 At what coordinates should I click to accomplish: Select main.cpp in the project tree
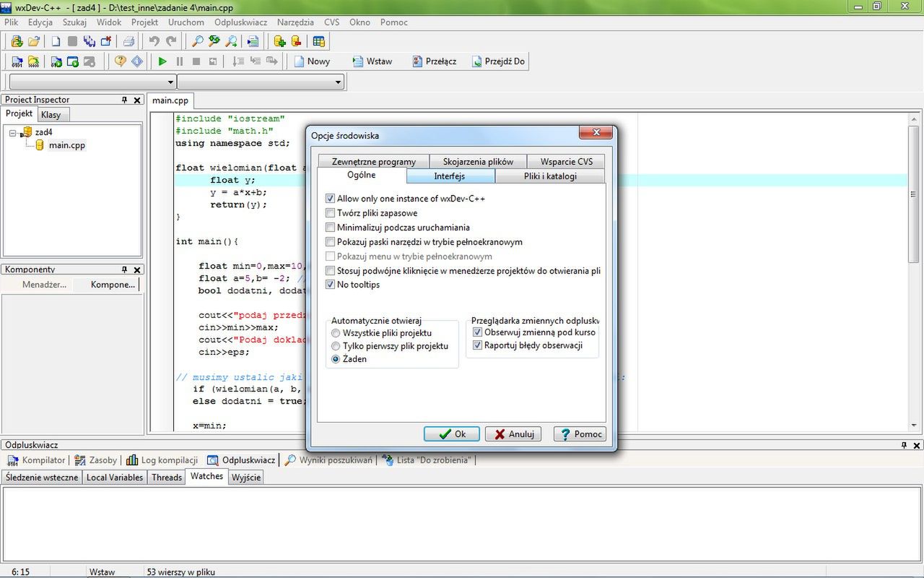pyautogui.click(x=66, y=145)
